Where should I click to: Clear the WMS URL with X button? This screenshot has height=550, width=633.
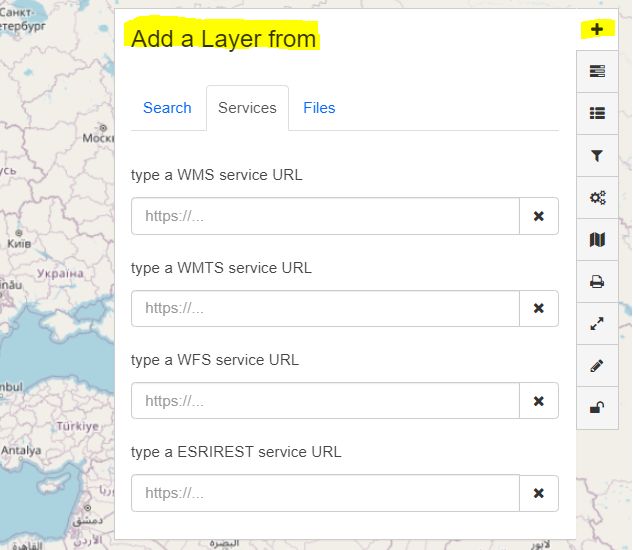[x=539, y=216]
